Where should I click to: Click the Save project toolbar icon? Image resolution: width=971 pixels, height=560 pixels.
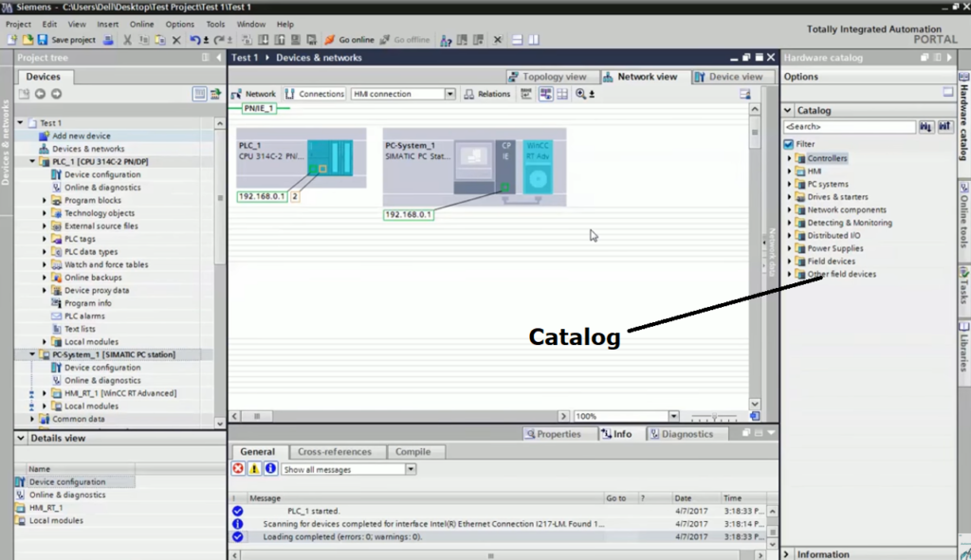coord(45,40)
